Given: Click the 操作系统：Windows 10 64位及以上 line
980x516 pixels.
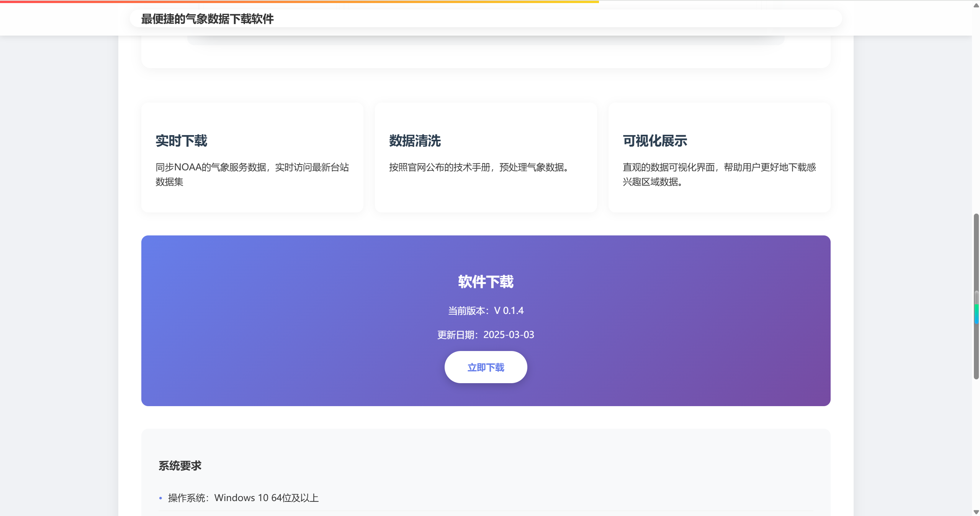Looking at the screenshot, I should (243, 498).
